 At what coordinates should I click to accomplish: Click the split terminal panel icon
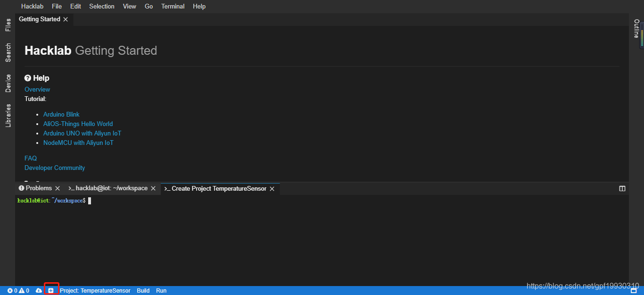(x=622, y=188)
